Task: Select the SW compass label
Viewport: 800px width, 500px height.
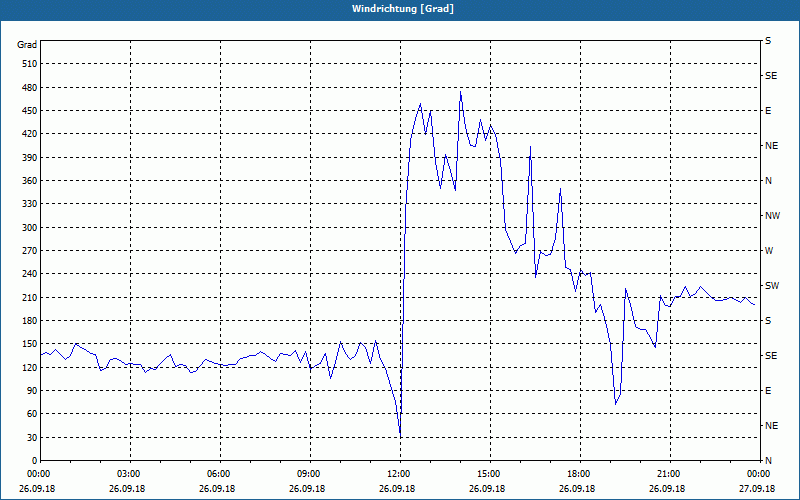Action: point(772,286)
